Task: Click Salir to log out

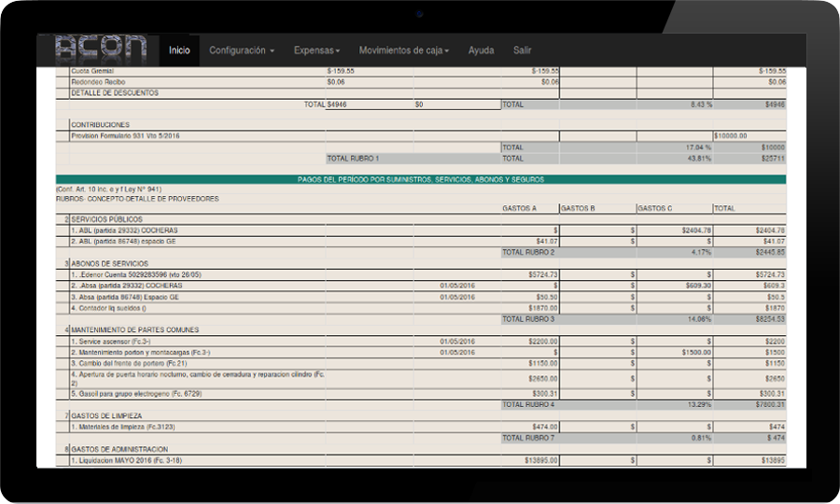Action: point(522,50)
